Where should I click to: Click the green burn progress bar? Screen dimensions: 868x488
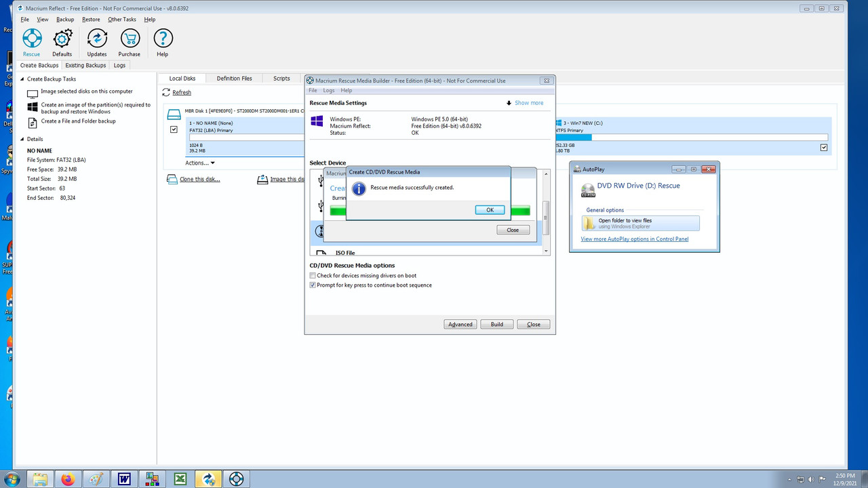pos(430,211)
